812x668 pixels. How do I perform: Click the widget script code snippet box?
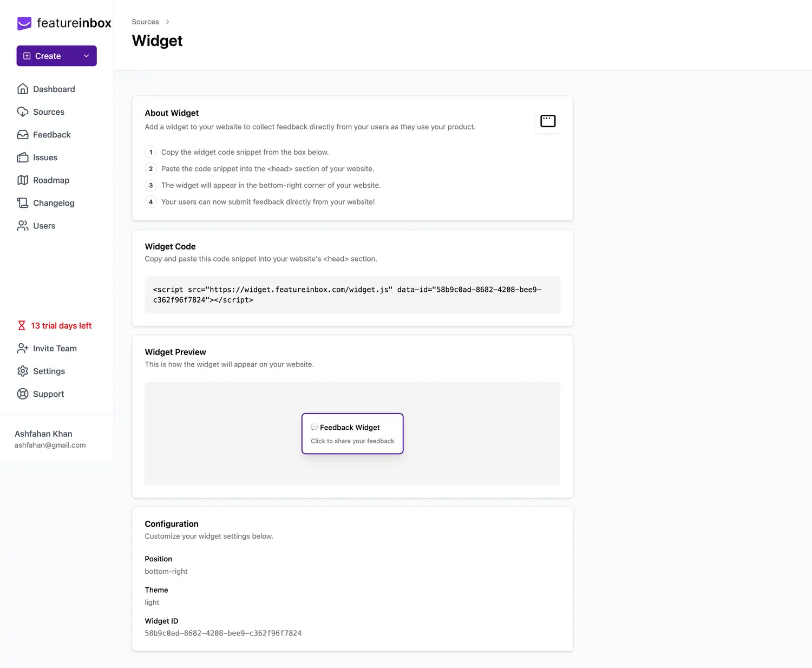(x=352, y=295)
